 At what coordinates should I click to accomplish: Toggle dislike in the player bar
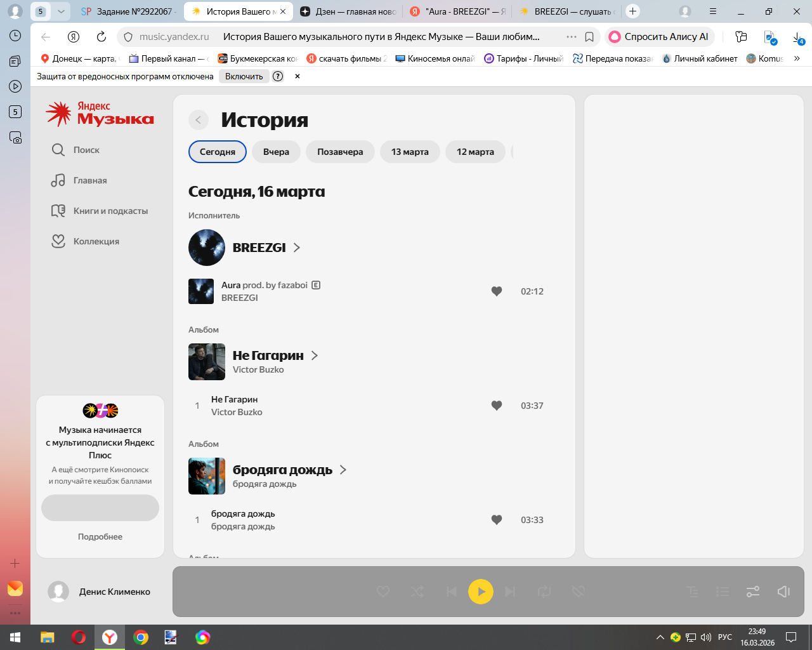click(x=578, y=592)
